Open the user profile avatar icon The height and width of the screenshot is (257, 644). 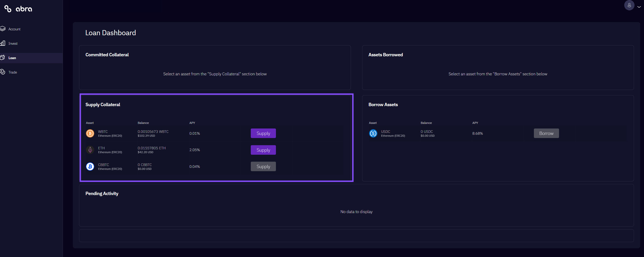point(629,5)
